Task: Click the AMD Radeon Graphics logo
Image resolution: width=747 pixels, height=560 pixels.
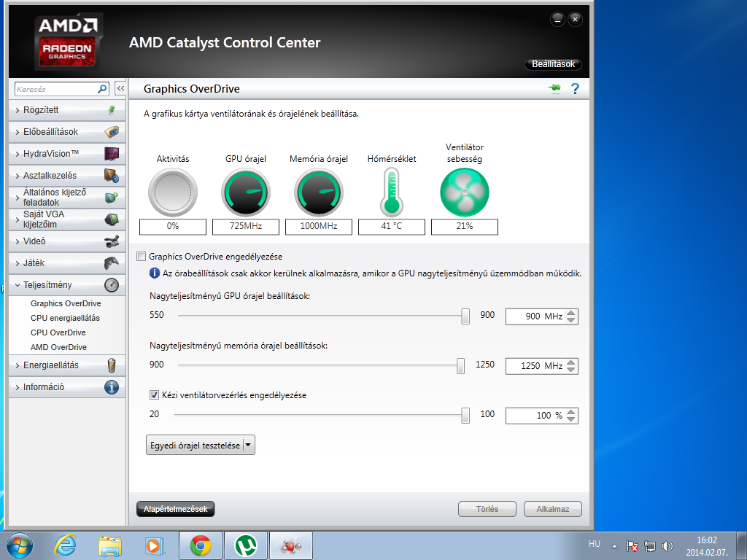Action: pyautogui.click(x=68, y=41)
